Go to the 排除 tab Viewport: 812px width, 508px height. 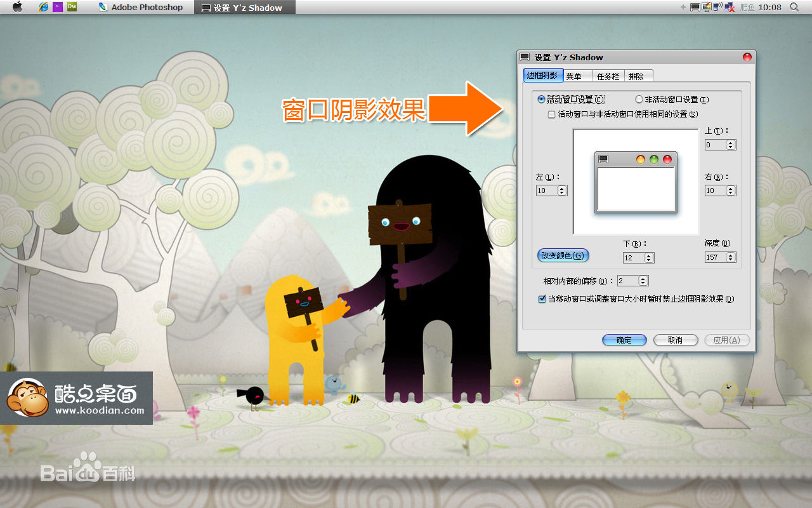point(638,76)
